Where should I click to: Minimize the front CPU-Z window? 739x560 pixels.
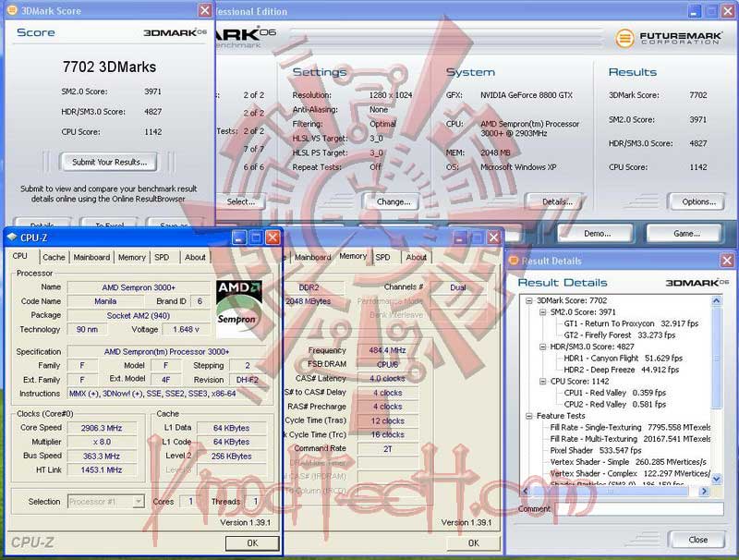(239, 237)
